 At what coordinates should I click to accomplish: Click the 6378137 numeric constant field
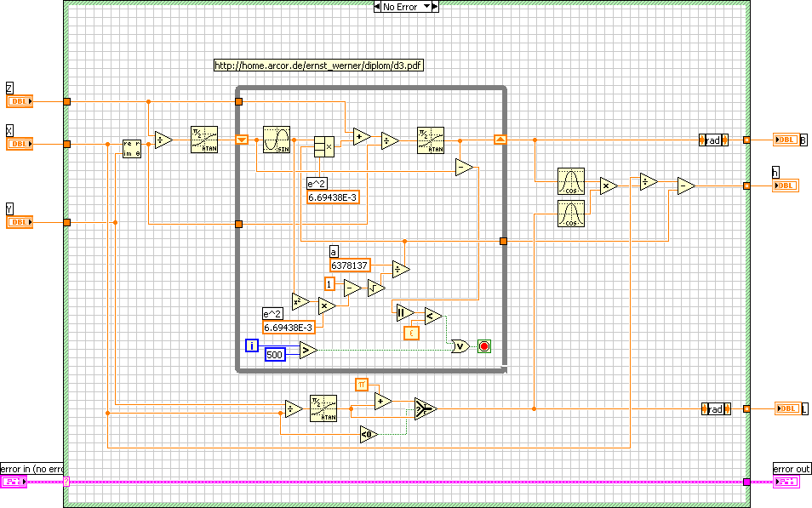(x=350, y=265)
